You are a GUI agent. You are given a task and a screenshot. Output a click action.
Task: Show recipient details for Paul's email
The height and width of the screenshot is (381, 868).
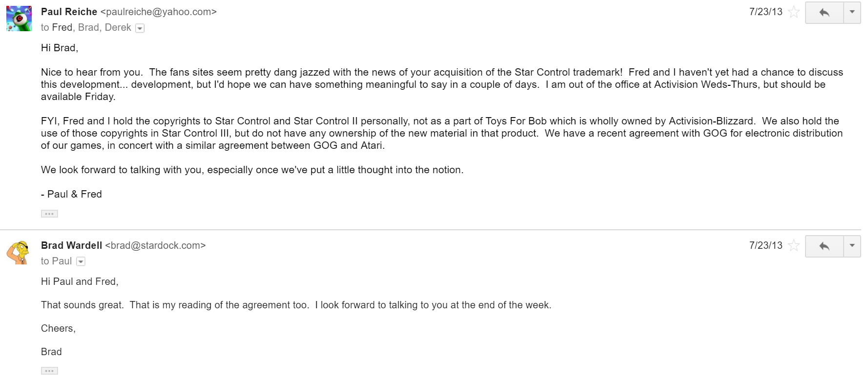click(x=140, y=28)
